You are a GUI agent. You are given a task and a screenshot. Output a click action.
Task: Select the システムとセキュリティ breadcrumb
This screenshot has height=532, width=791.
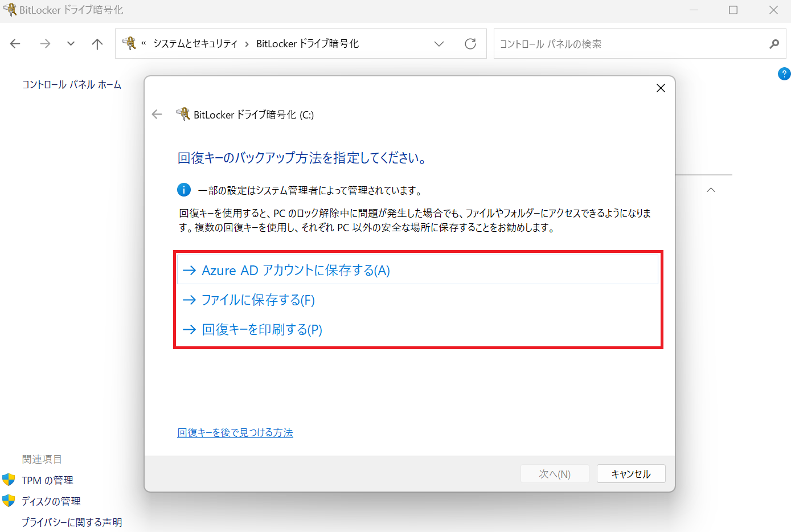tap(195, 44)
